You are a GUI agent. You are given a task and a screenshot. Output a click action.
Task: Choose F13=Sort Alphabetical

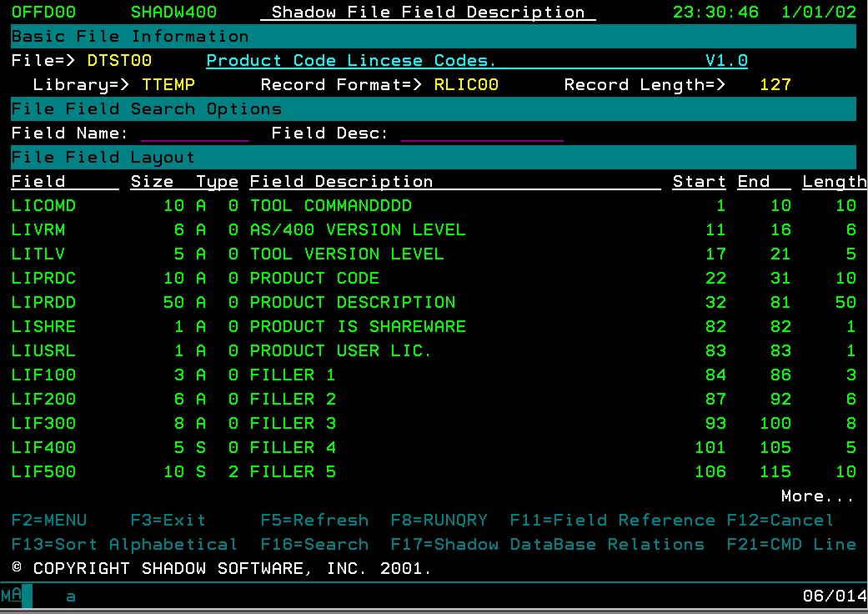pyautogui.click(x=124, y=545)
